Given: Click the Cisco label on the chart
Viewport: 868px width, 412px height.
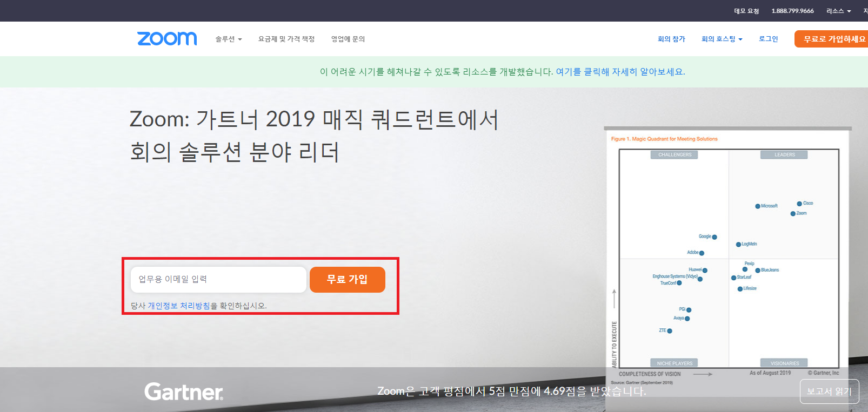Looking at the screenshot, I should click(808, 204).
